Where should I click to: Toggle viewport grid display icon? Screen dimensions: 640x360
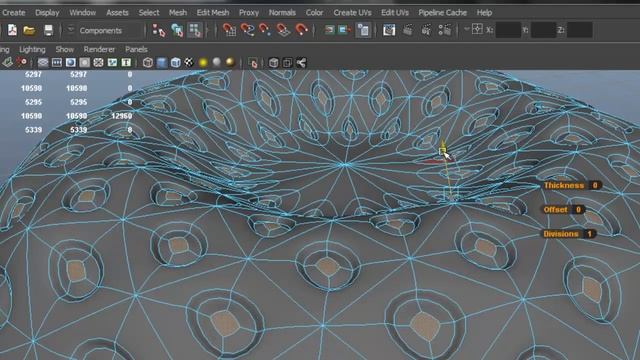pos(43,62)
